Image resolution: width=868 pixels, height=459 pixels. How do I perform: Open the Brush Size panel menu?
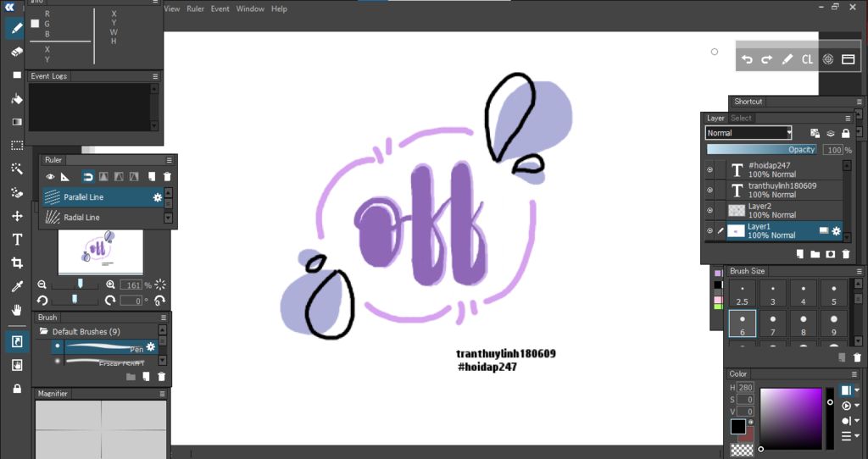point(860,271)
